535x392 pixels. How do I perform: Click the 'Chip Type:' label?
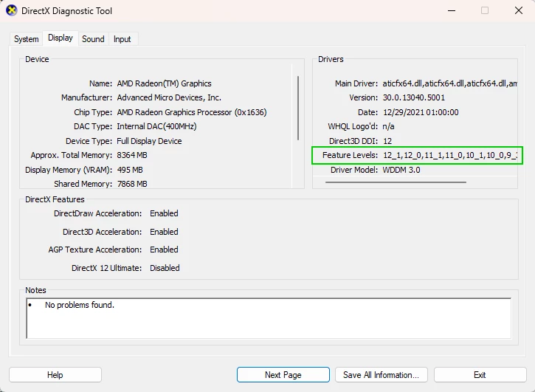click(93, 112)
